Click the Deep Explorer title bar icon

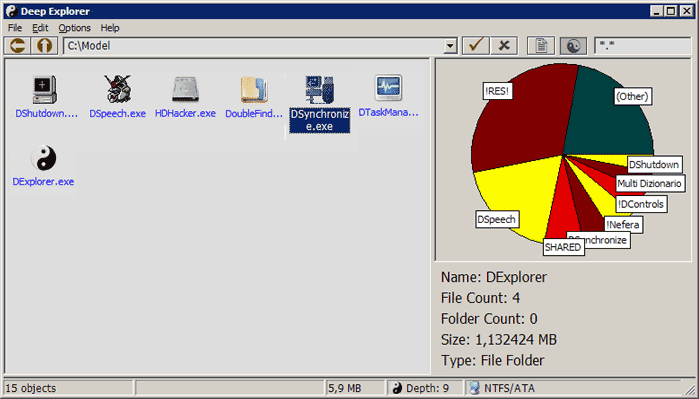pyautogui.click(x=11, y=11)
